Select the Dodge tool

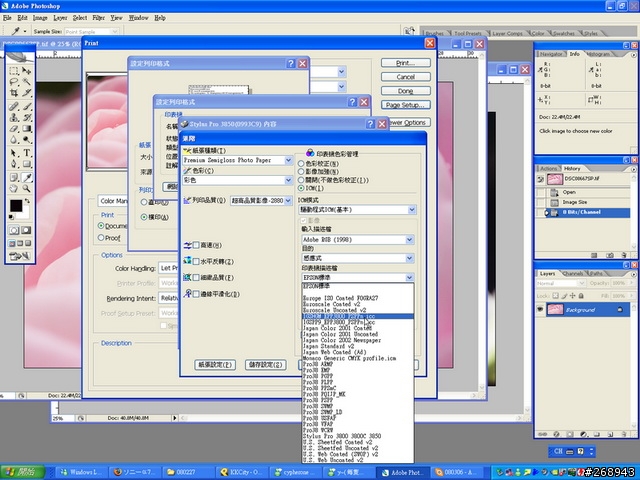(27, 140)
